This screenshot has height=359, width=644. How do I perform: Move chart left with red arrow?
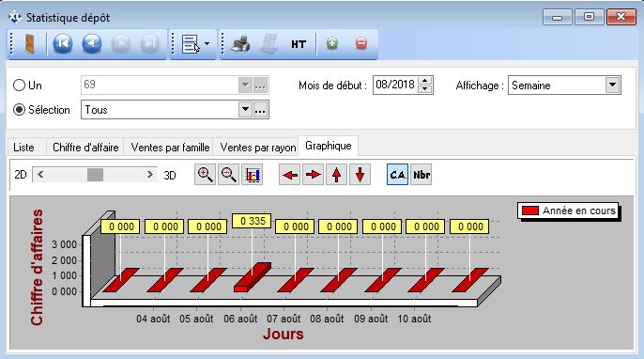pos(289,175)
